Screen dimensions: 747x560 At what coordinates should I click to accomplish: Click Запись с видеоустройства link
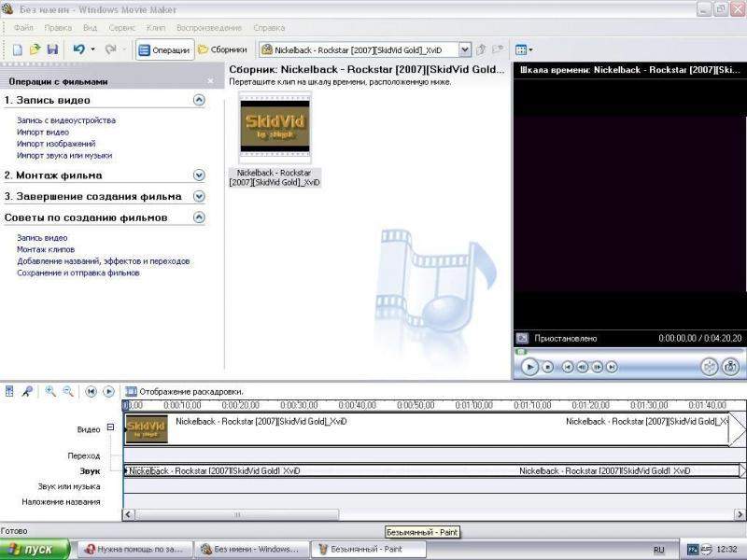66,120
